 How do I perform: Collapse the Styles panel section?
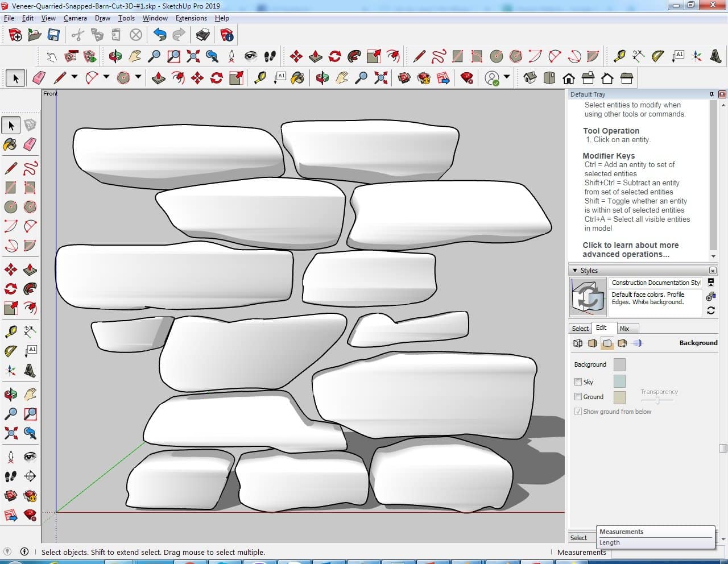click(575, 271)
